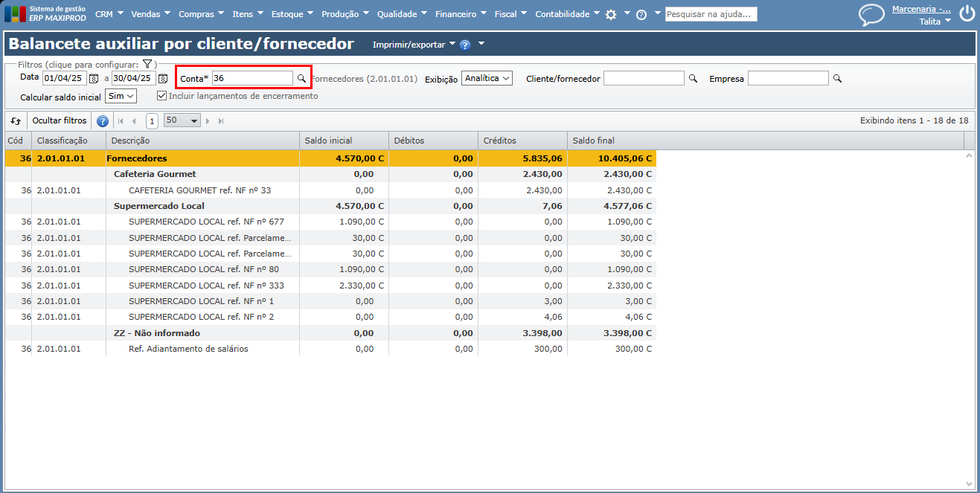980x493 pixels.
Task: Click the power logout icon
Action: tap(967, 13)
